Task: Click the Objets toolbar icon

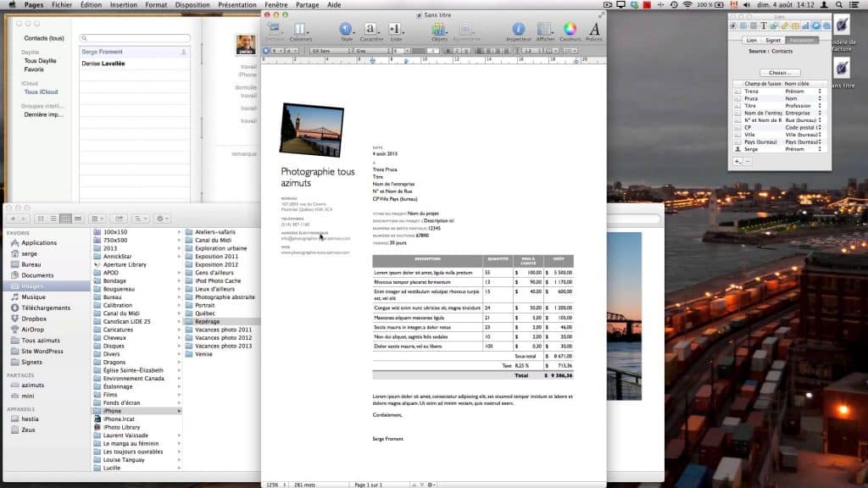Action: tap(439, 30)
